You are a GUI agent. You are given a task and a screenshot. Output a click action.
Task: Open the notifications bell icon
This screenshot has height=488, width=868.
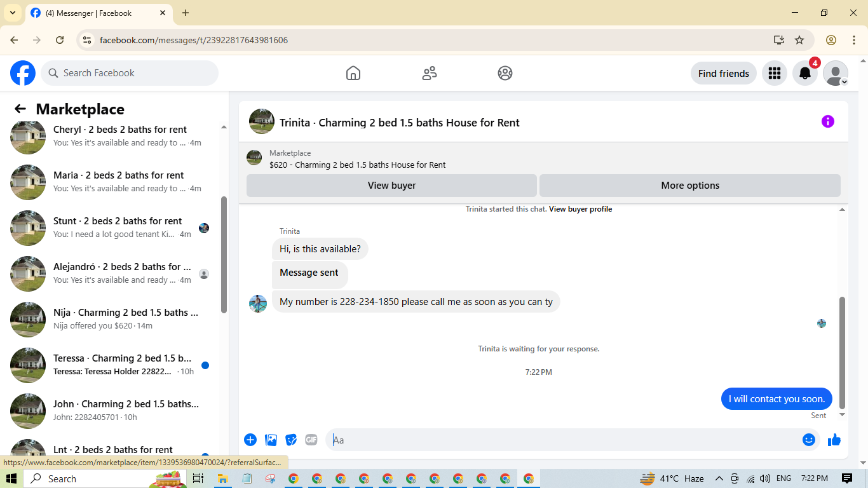pyautogui.click(x=805, y=73)
